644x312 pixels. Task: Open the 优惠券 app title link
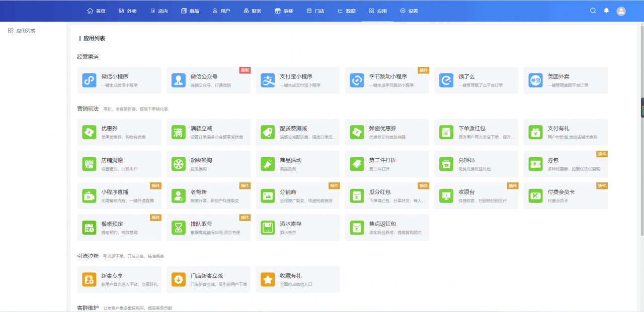coord(109,129)
